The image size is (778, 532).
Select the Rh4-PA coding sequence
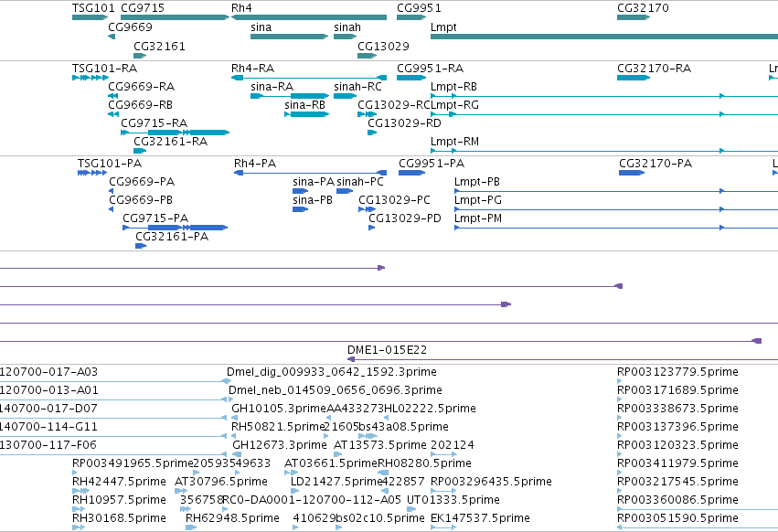coord(310,173)
